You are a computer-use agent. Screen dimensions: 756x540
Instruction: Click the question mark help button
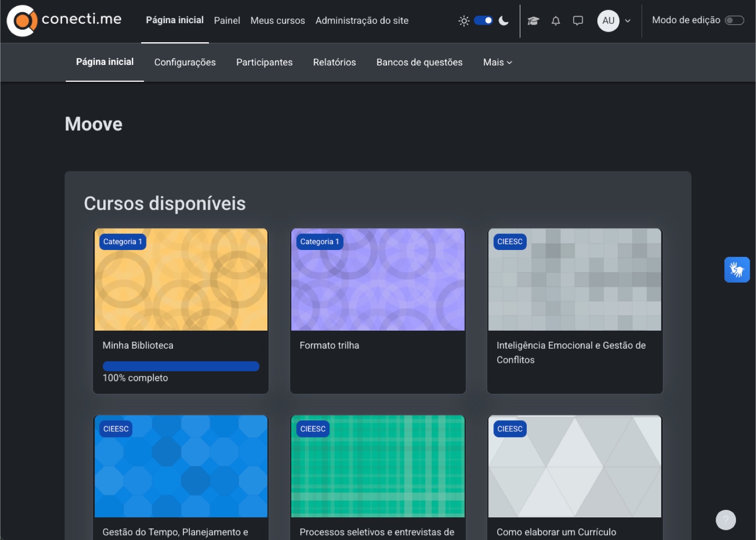(x=725, y=520)
